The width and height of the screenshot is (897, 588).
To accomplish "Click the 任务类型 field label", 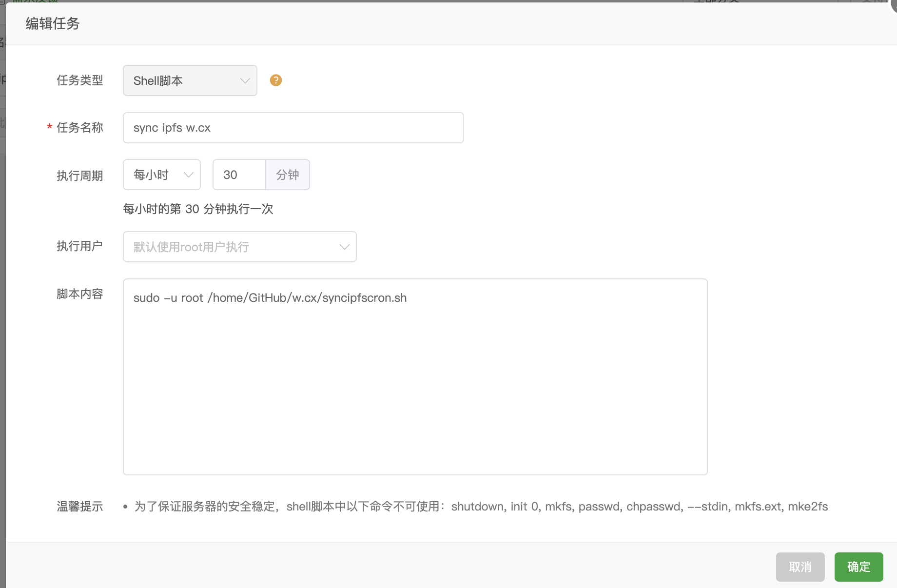I will pyautogui.click(x=80, y=80).
